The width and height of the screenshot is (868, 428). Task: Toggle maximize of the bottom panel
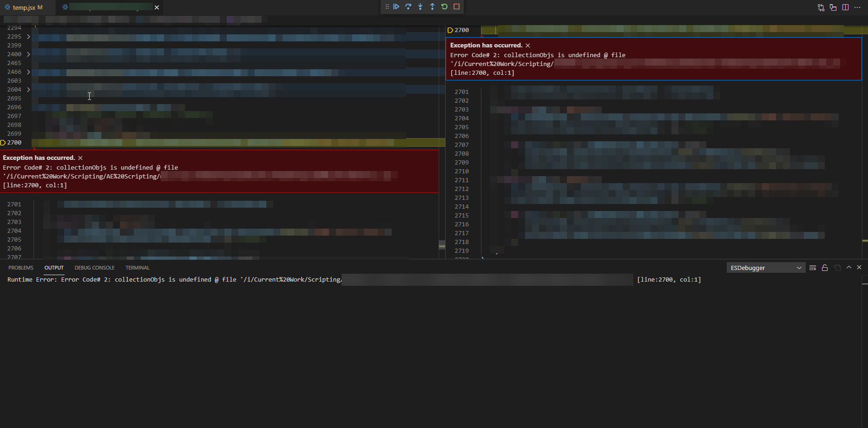pos(849,267)
